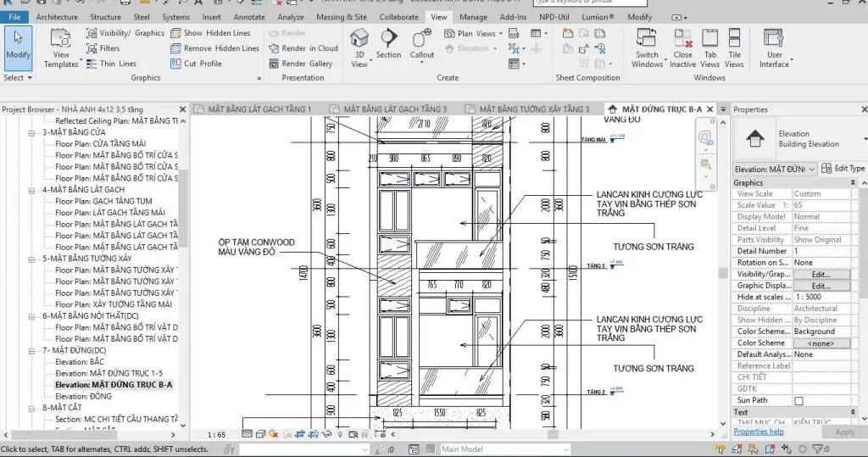Toggle Show Crop Region in view control bar

314,434
